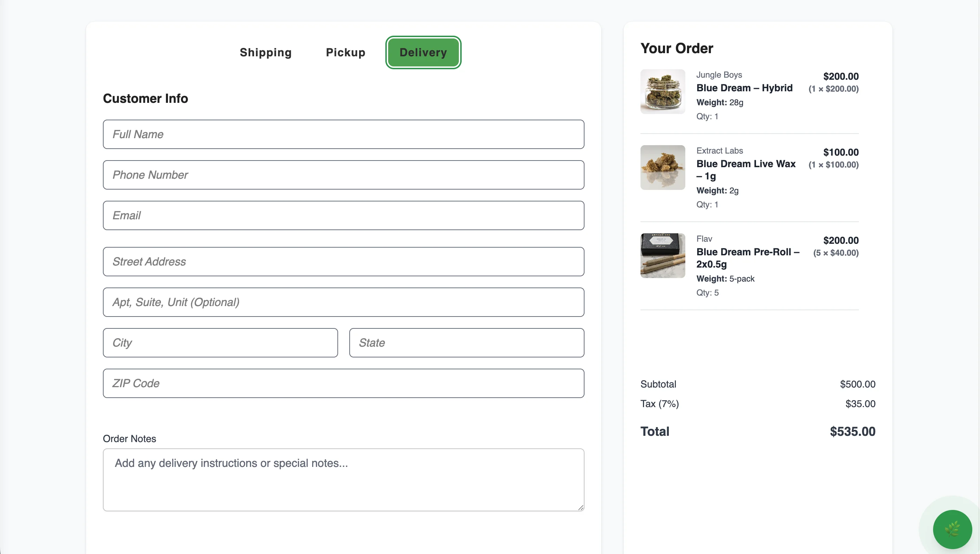Click into the Email field
Viewport: 980px width, 554px height.
point(343,215)
